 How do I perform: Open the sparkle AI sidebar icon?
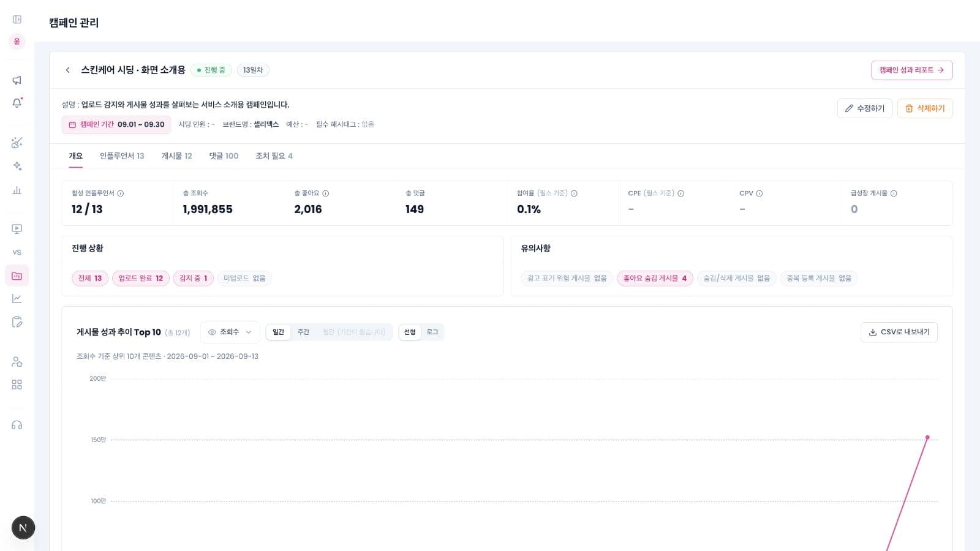tap(17, 166)
